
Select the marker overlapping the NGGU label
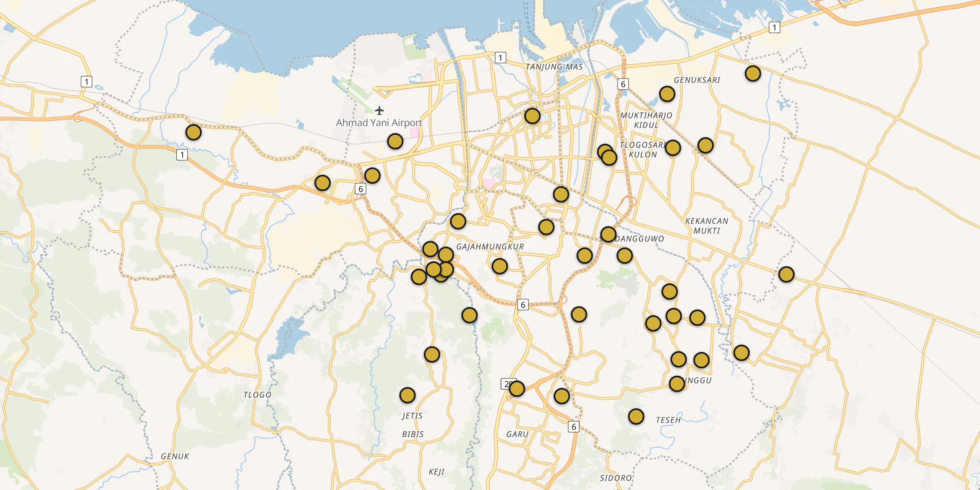click(x=677, y=384)
